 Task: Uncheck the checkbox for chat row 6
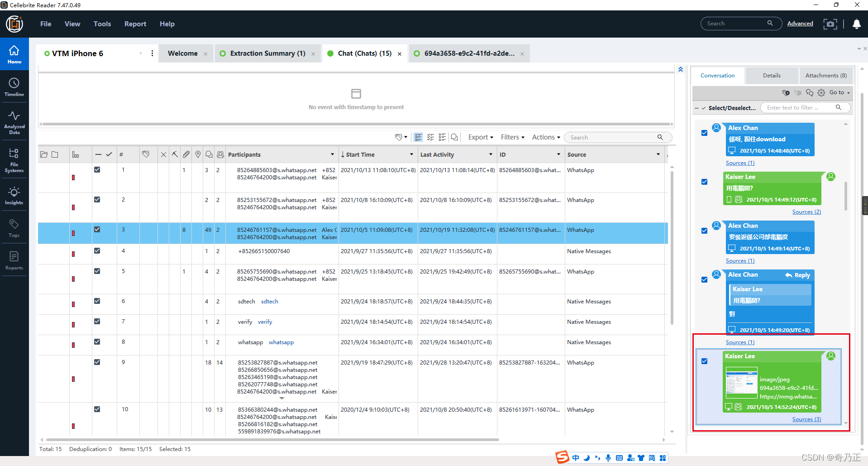pyautogui.click(x=97, y=301)
